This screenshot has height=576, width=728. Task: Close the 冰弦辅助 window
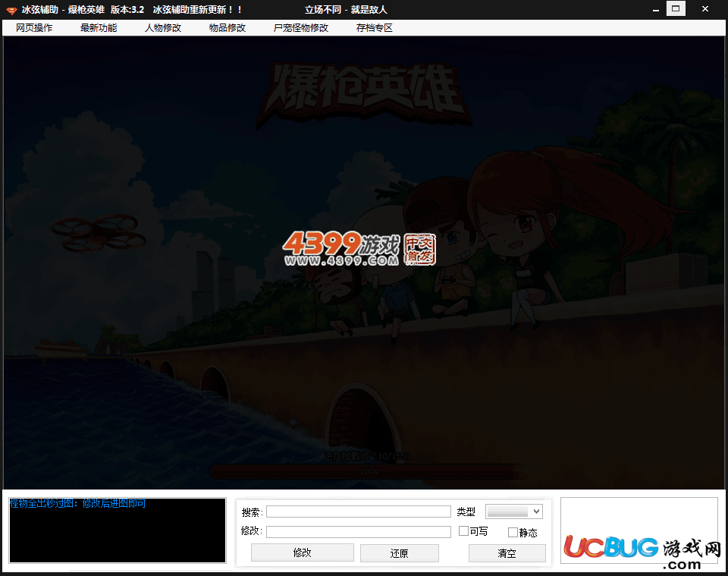(x=704, y=9)
